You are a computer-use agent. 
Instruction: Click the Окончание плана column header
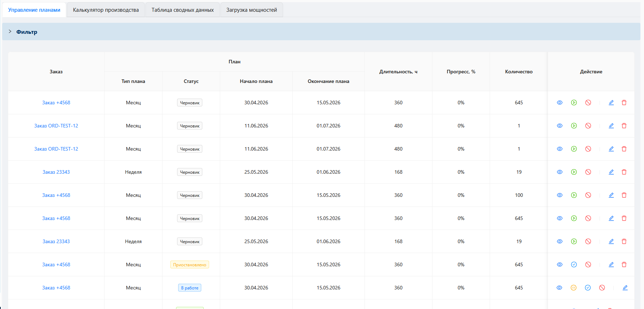[329, 81]
